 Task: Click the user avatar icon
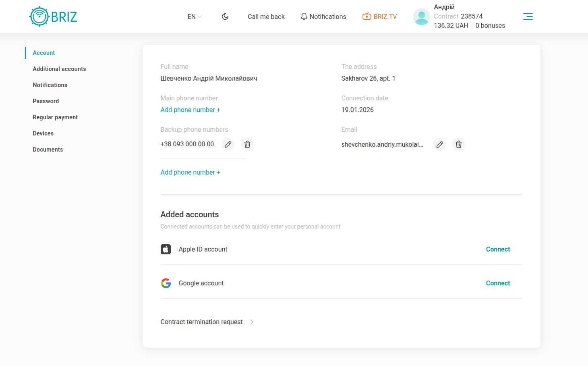[x=421, y=17]
